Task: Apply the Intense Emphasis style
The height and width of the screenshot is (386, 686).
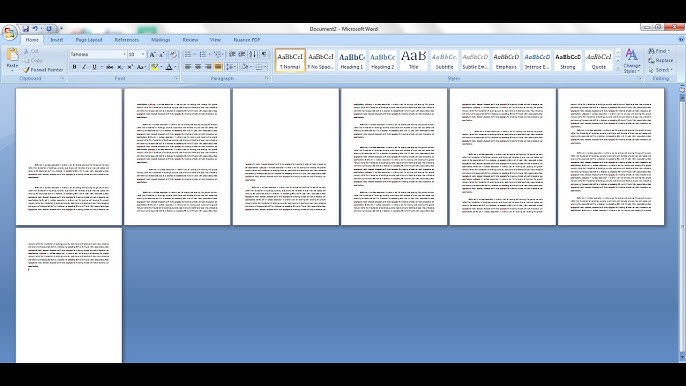Action: (537, 60)
